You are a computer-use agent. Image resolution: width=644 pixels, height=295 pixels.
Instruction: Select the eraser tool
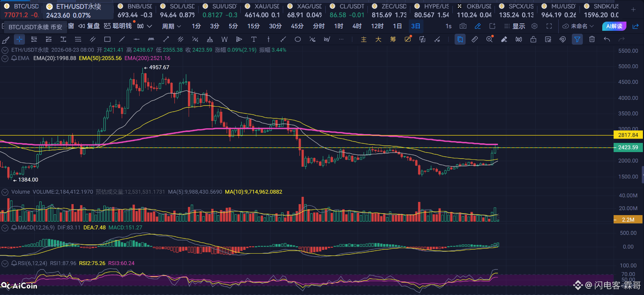[504, 39]
